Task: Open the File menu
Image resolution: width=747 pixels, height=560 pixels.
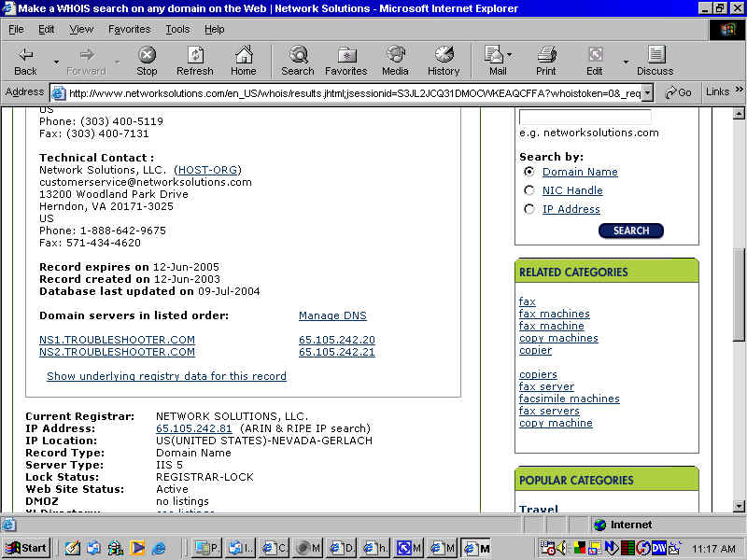Action: click(16, 30)
